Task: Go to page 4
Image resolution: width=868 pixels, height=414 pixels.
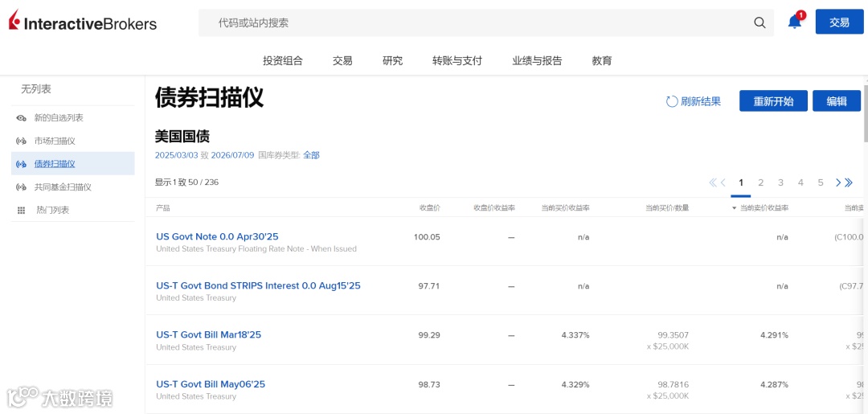Action: click(x=800, y=182)
